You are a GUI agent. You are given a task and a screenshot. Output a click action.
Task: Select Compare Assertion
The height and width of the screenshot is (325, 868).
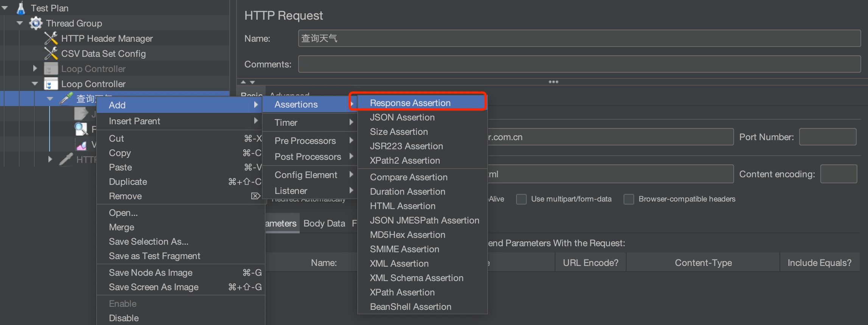(x=422, y=177)
